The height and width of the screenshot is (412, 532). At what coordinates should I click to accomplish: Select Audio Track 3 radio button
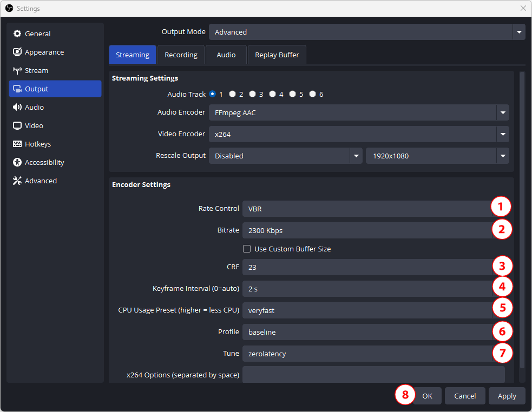tap(252, 94)
